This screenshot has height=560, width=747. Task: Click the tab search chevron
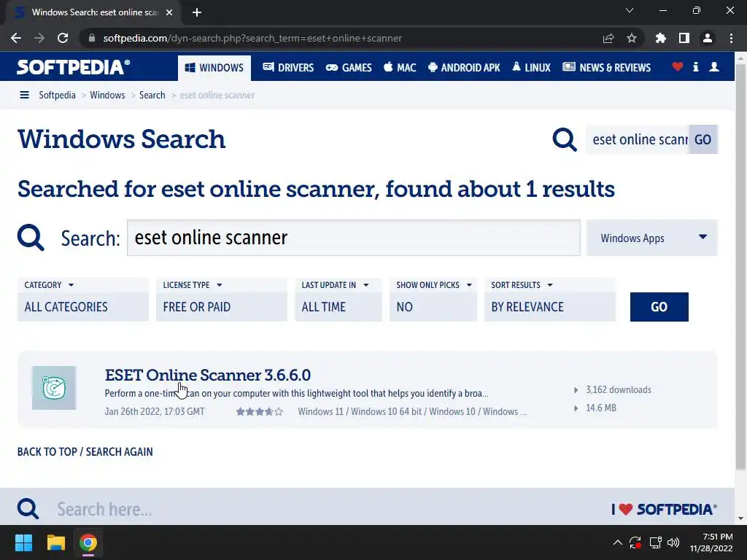coord(630,10)
